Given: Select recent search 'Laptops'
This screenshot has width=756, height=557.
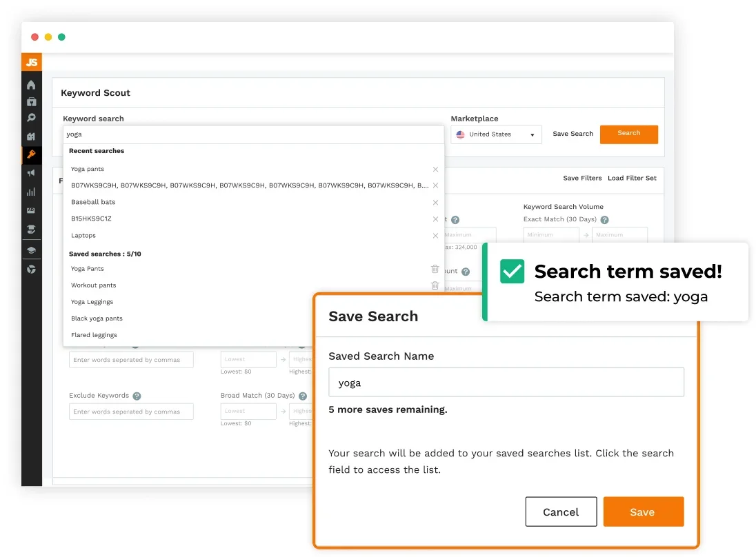Looking at the screenshot, I should [x=83, y=236].
